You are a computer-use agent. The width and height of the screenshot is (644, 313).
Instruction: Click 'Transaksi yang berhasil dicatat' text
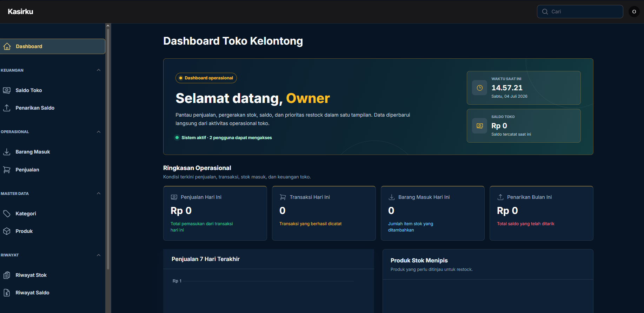pos(311,224)
